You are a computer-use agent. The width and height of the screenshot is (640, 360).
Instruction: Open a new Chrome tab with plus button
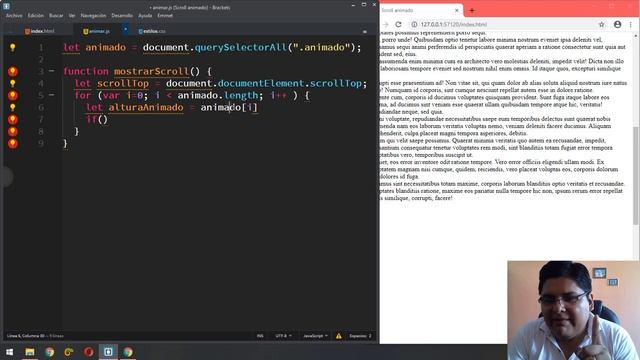tap(472, 10)
